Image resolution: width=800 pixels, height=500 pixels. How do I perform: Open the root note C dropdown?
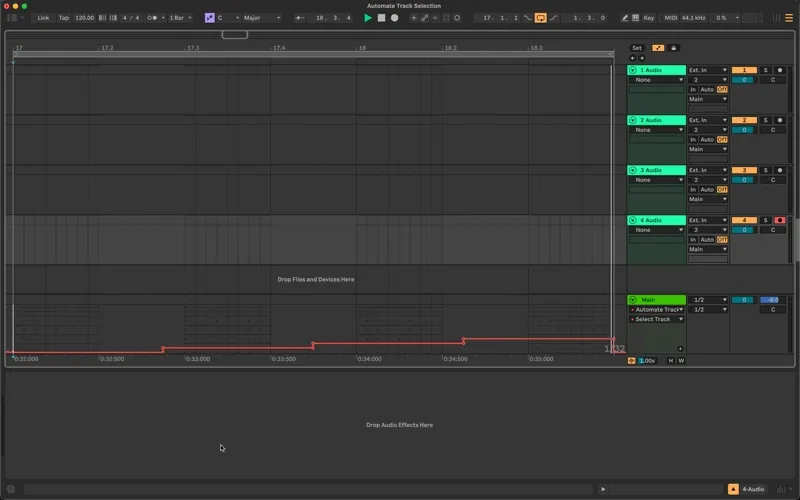click(x=228, y=18)
